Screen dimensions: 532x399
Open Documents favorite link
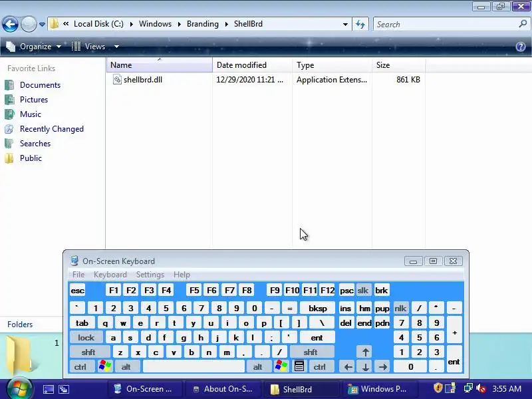point(40,85)
